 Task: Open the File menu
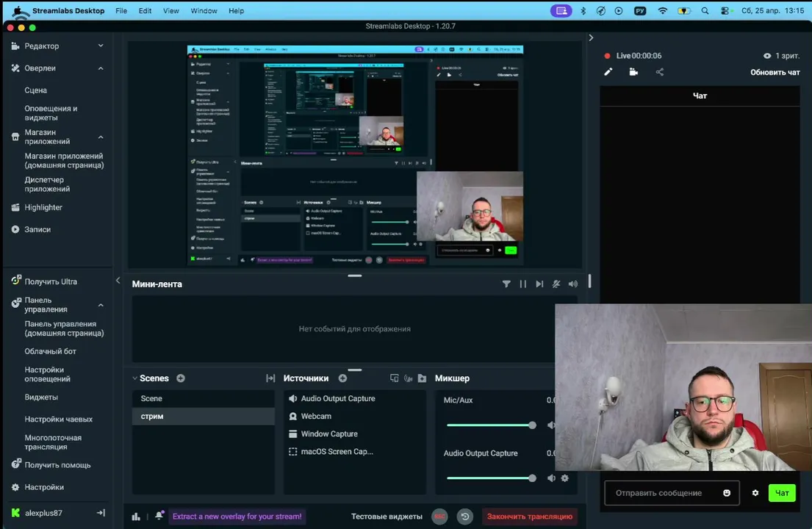[121, 11]
